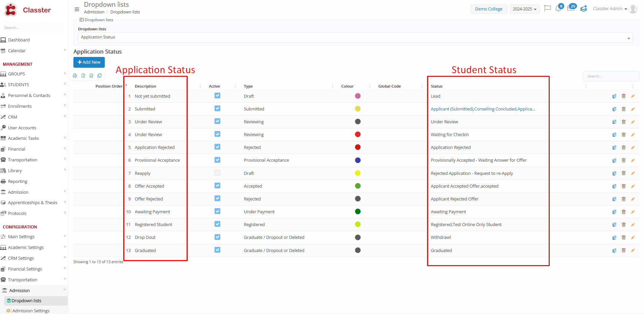Image resolution: width=644 pixels, height=314 pixels.
Task: Uncheck Active for Registered Student
Action: click(x=217, y=224)
